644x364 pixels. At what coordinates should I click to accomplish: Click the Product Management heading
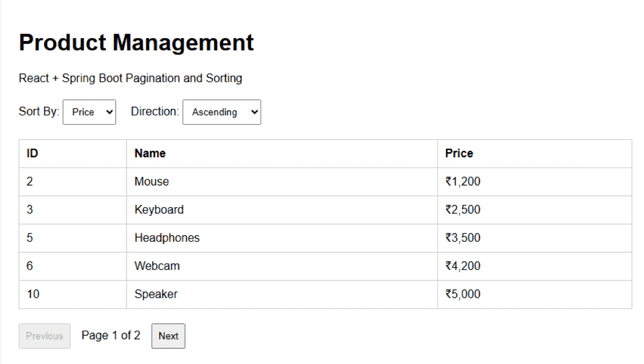coord(136,43)
